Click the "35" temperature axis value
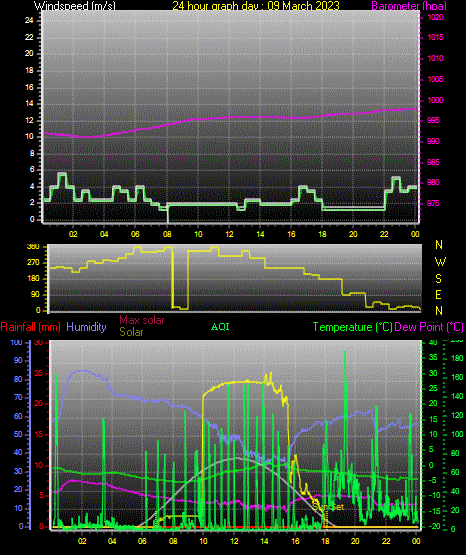Screen dimensions: 466x555 [433, 357]
